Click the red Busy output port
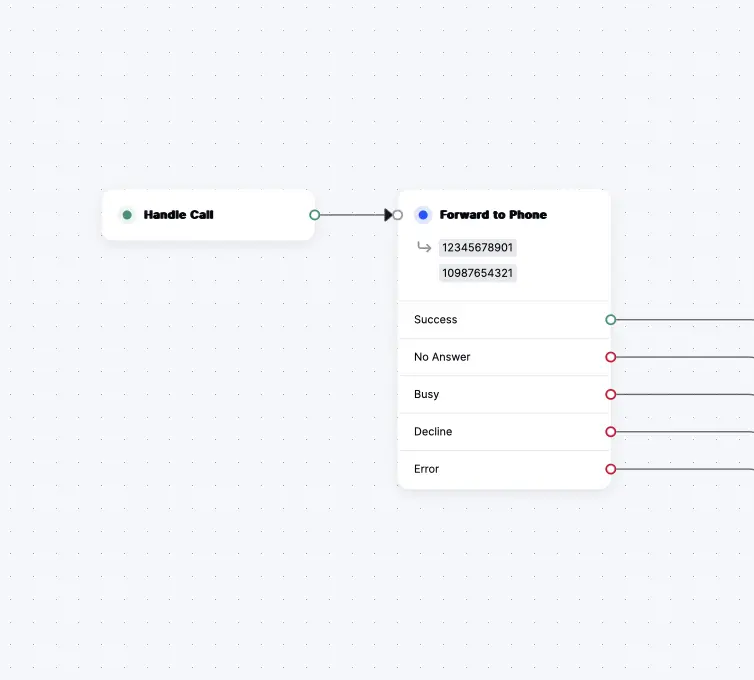The height and width of the screenshot is (680, 754). point(611,394)
